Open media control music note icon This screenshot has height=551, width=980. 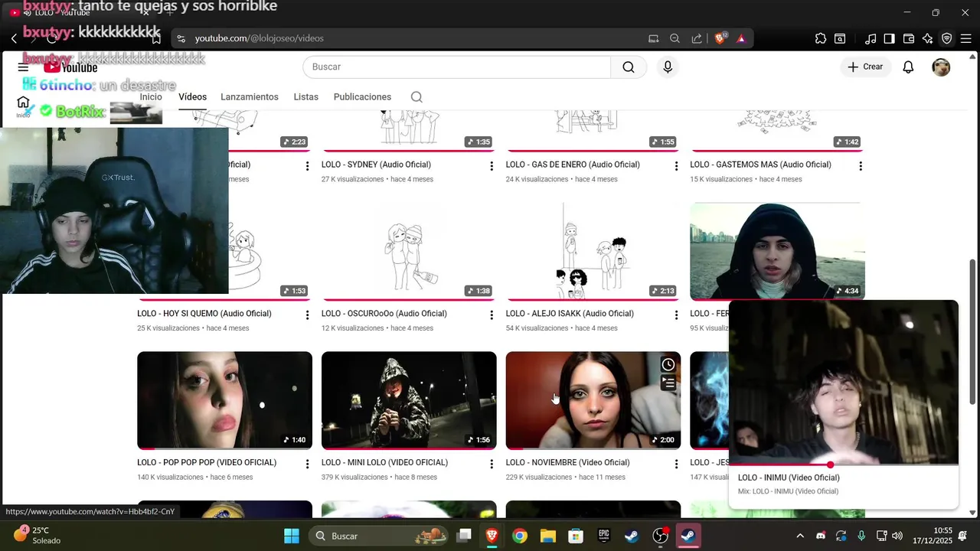click(871, 38)
